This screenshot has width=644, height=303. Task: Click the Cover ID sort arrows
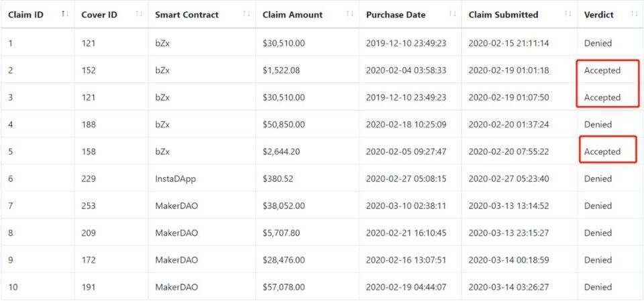click(139, 14)
